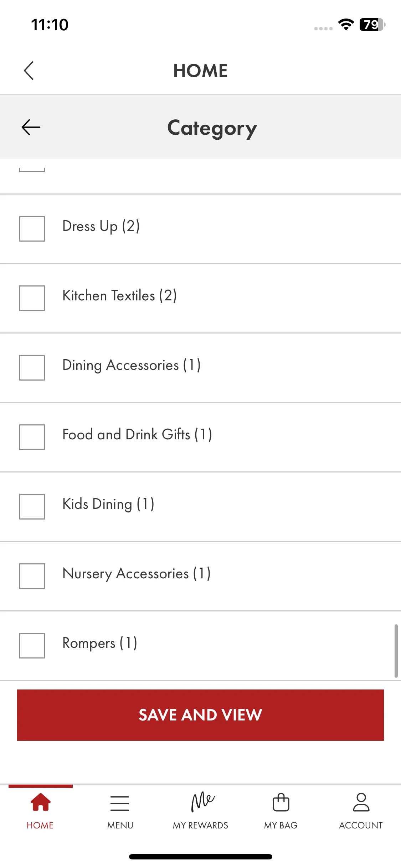This screenshot has width=401, height=868.
Task: Open the hamburger Menu icon
Action: tap(120, 803)
